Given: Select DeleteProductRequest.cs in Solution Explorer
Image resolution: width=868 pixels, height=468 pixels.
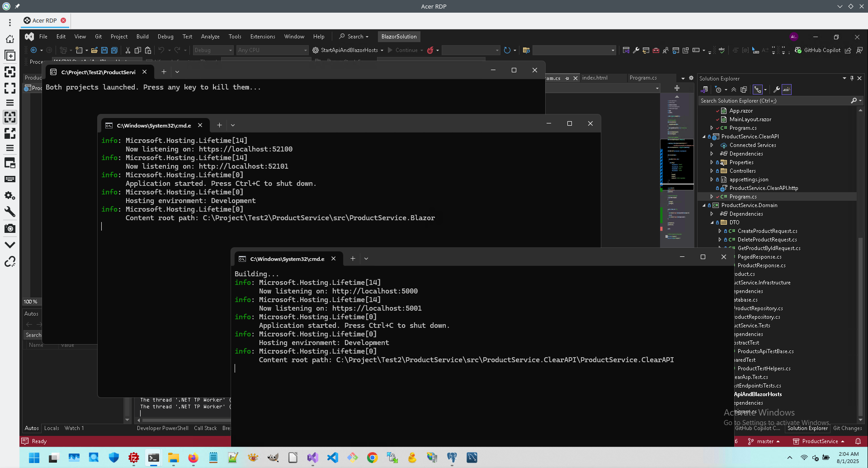Looking at the screenshot, I should tap(767, 240).
